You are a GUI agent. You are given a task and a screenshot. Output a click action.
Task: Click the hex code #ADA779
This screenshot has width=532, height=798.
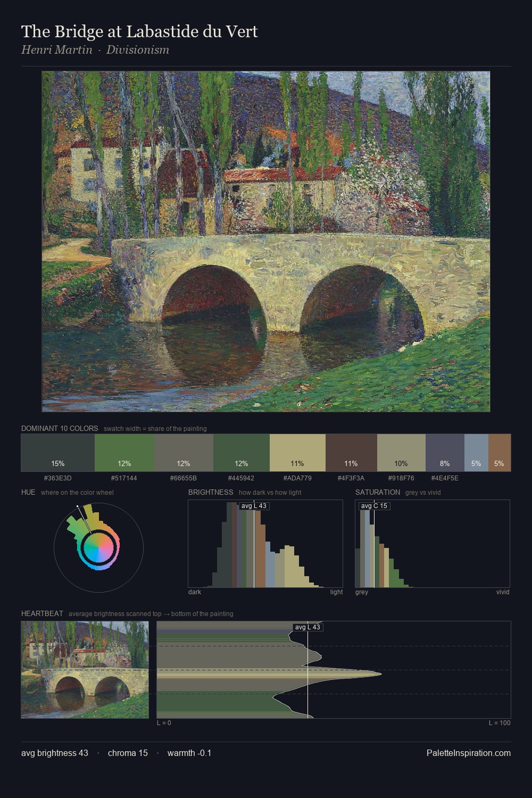tap(297, 478)
